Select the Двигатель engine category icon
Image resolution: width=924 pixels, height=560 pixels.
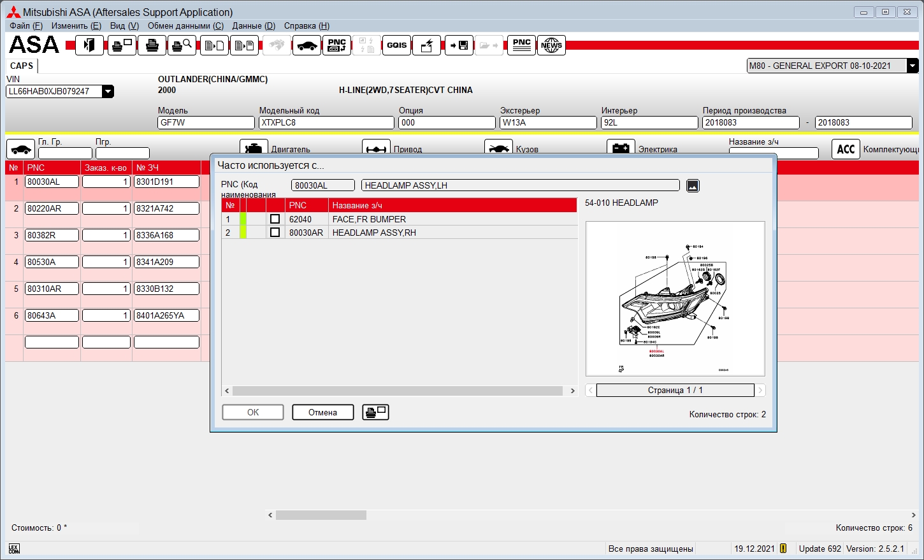point(254,148)
